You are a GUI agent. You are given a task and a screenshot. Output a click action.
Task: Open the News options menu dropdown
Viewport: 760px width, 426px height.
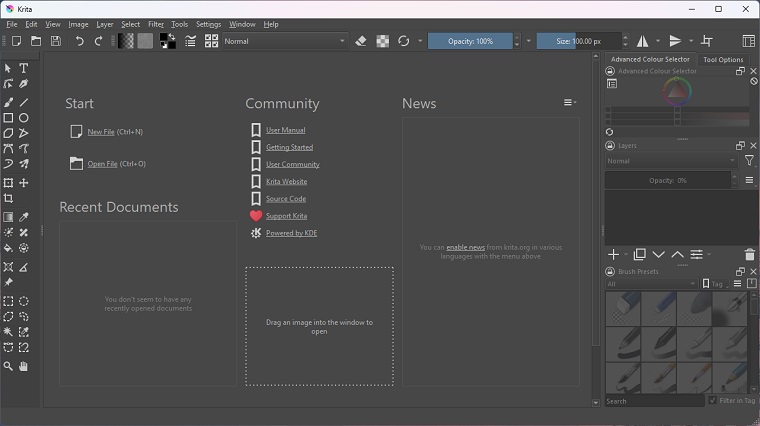pyautogui.click(x=570, y=102)
